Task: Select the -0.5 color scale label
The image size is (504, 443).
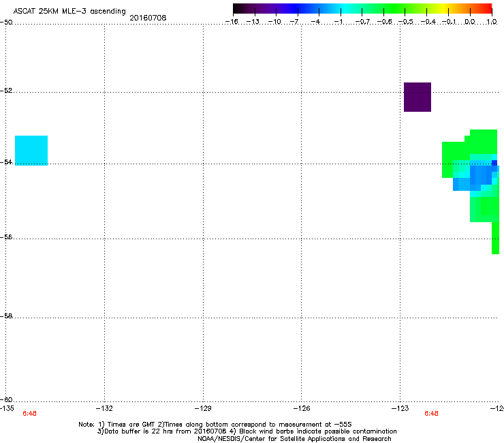Action: (x=406, y=22)
